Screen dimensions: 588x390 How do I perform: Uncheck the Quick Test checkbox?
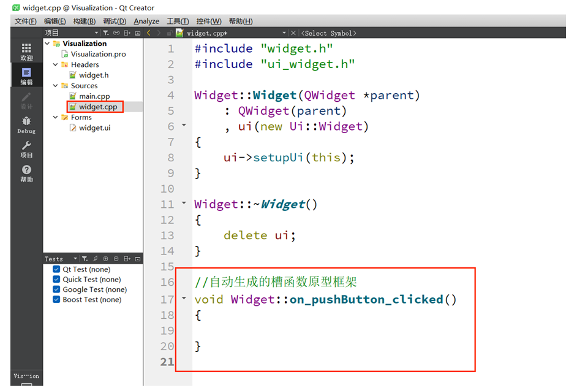pyautogui.click(x=56, y=279)
